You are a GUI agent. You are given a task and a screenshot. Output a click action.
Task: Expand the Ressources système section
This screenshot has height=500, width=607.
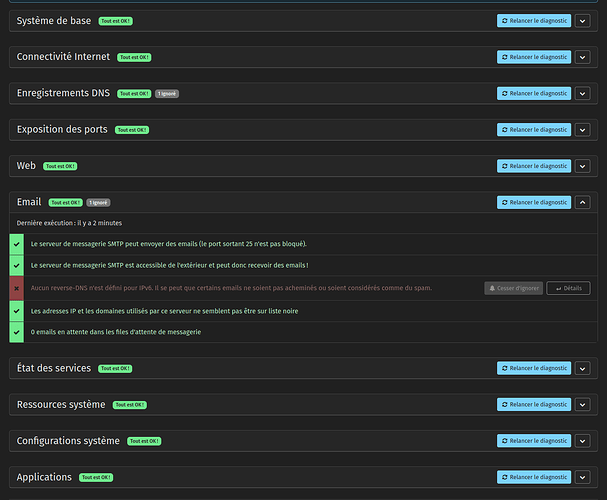click(x=582, y=404)
